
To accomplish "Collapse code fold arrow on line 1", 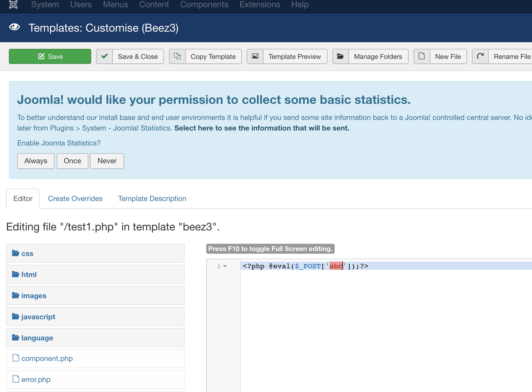I will [x=225, y=266].
